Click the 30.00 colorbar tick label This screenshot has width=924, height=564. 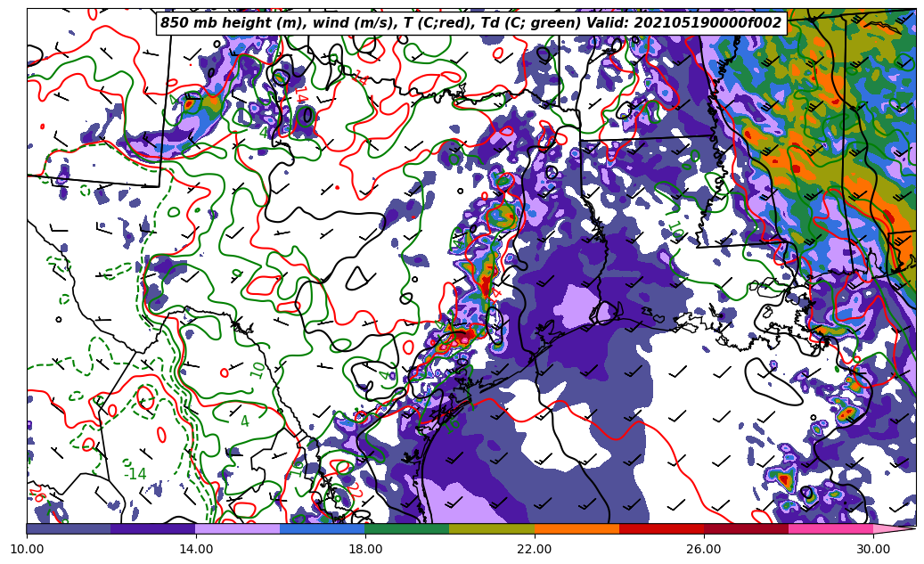pos(873,549)
